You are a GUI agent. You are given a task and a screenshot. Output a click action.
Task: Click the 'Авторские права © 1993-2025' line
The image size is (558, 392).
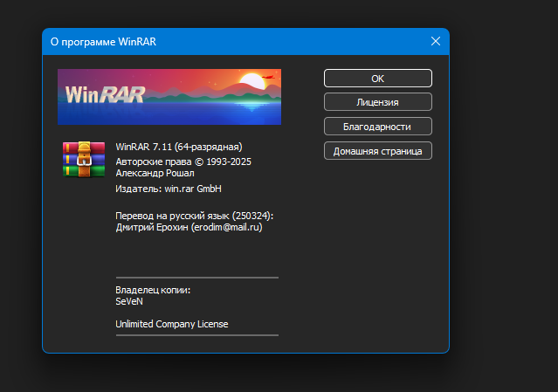pos(183,162)
